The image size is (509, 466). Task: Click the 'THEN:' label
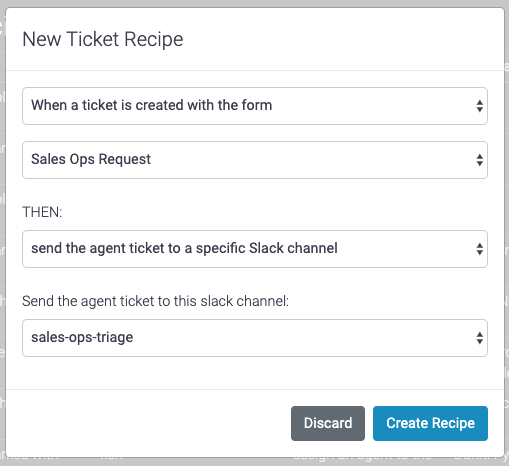(x=42, y=212)
